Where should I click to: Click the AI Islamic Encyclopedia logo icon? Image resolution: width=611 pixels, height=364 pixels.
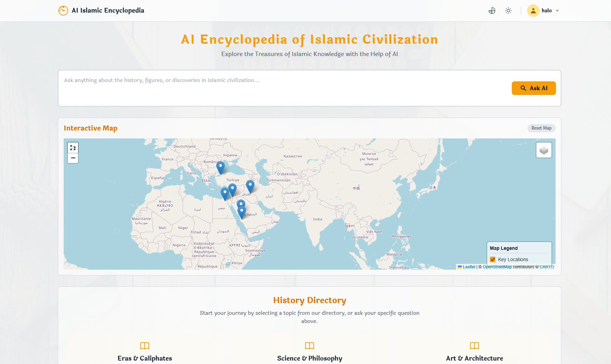63,11
